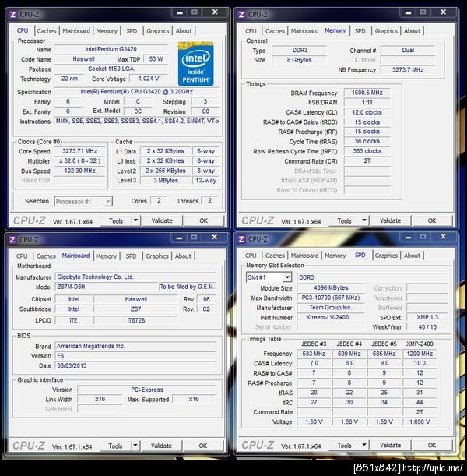
Task: Open SPD tab in CPU window
Action: pos(132,31)
